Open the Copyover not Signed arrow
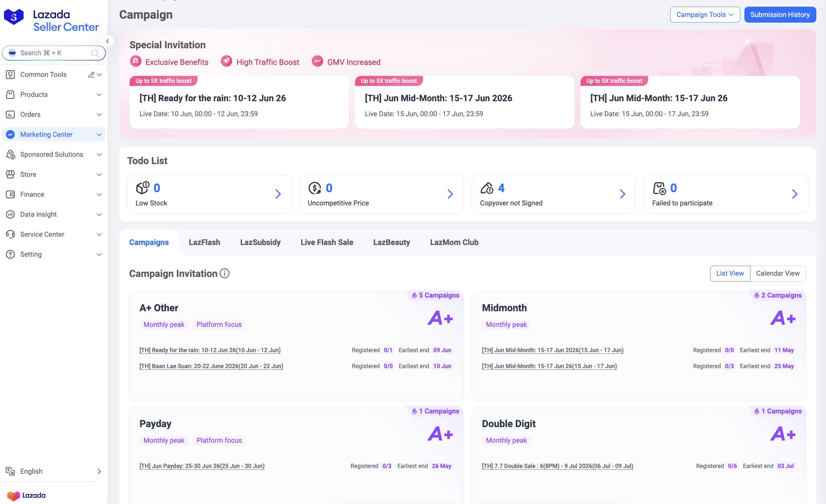Image resolution: width=826 pixels, height=504 pixels. coord(622,194)
